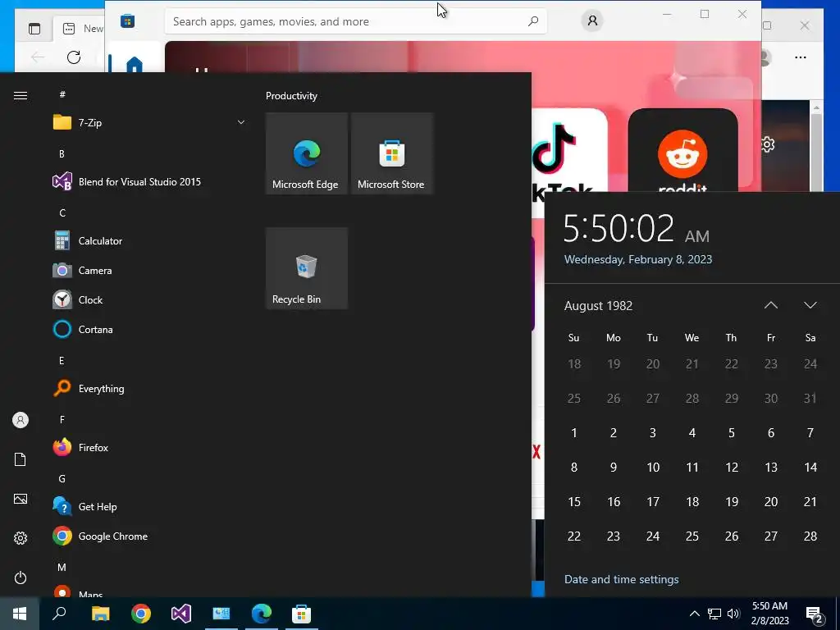Open taskbar Search magnifier
This screenshot has height=630, width=840.
click(59, 614)
